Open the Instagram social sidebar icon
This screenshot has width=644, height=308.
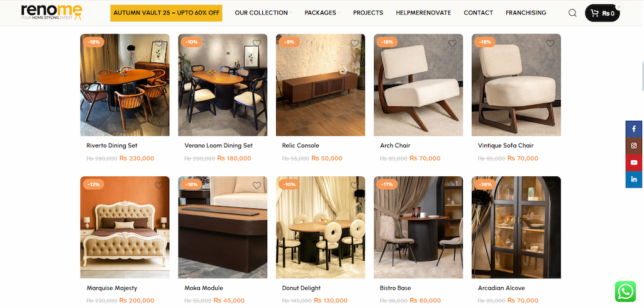pyautogui.click(x=634, y=146)
